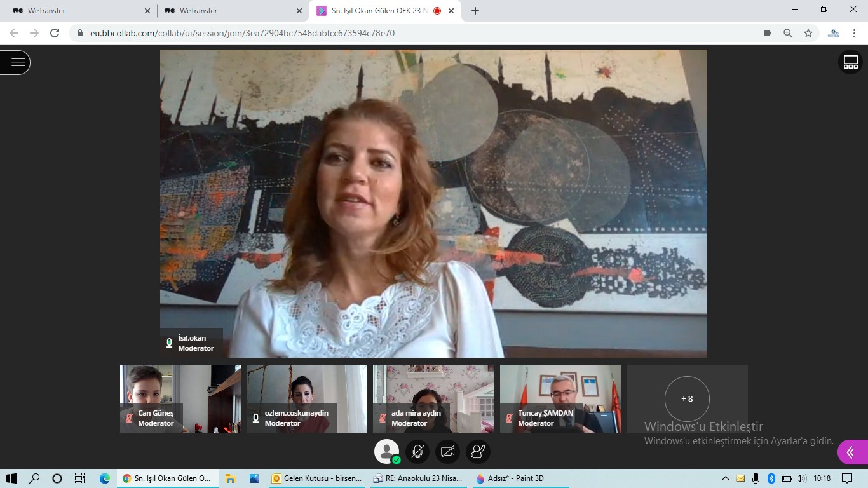
Task: Click the address bar URL field
Action: click(x=381, y=33)
